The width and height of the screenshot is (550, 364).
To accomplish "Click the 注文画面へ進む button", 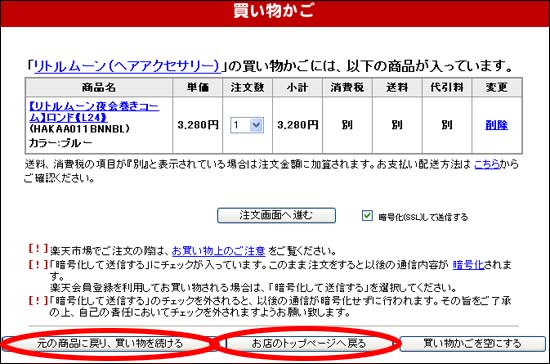I will pos(276,215).
